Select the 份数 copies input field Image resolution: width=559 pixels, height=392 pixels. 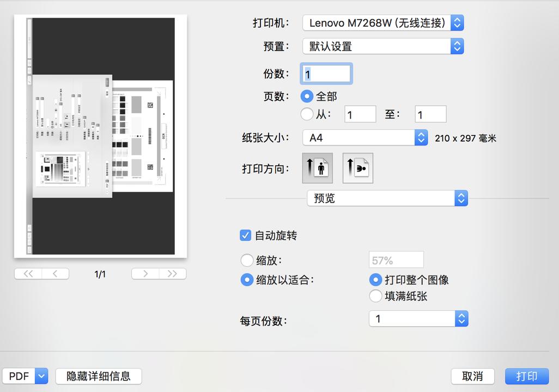(326, 73)
